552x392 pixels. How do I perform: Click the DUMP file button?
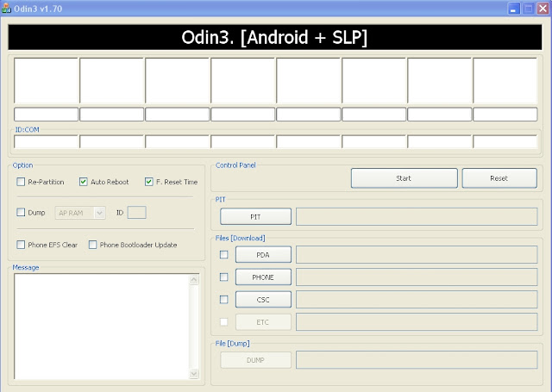(255, 360)
